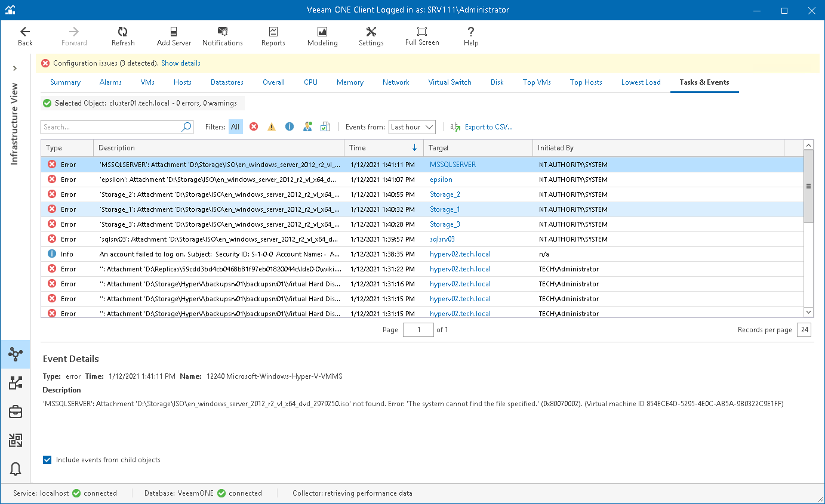Open the Events from Last hour dropdown
Screen dimensions: 825x504
pyautogui.click(x=412, y=127)
